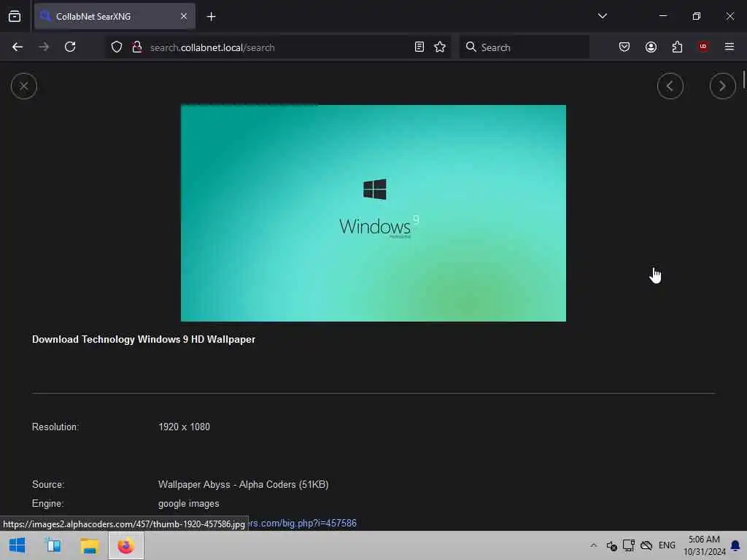Screen dimensions: 747x560
Task: Select Firefox on the taskbar
Action: pyautogui.click(x=125, y=545)
